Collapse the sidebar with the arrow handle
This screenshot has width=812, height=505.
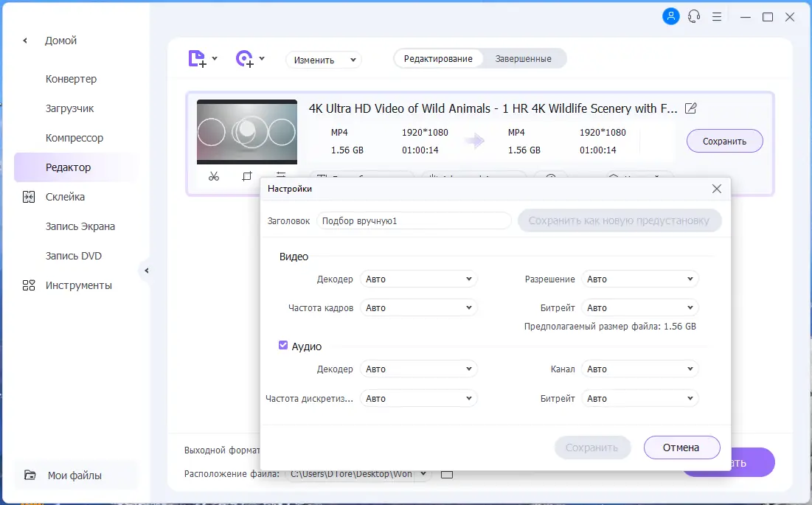[x=146, y=270]
